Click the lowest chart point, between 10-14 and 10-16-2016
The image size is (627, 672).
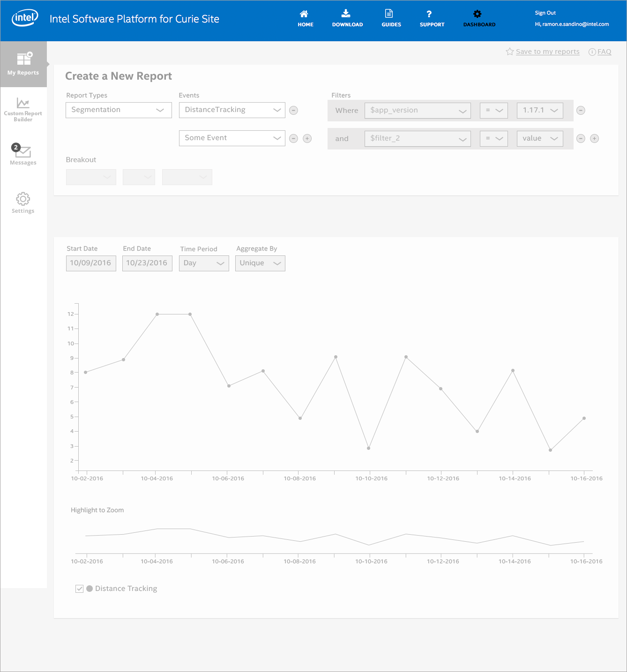click(551, 450)
